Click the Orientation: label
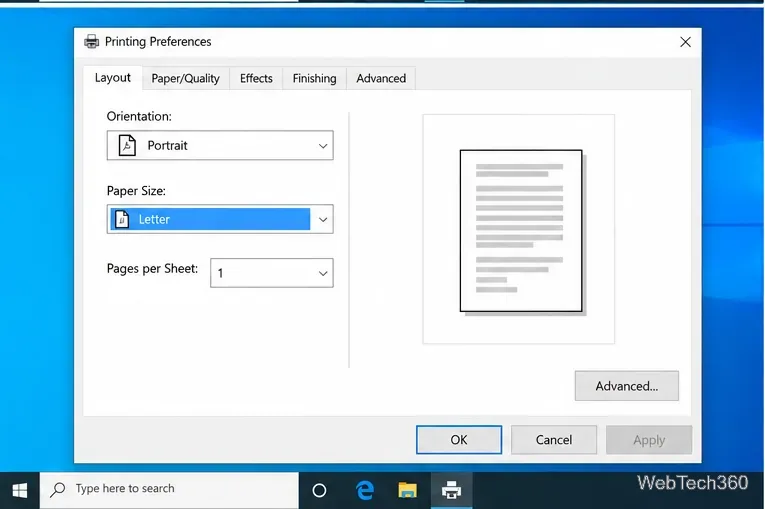The image size is (765, 509). 139,116
